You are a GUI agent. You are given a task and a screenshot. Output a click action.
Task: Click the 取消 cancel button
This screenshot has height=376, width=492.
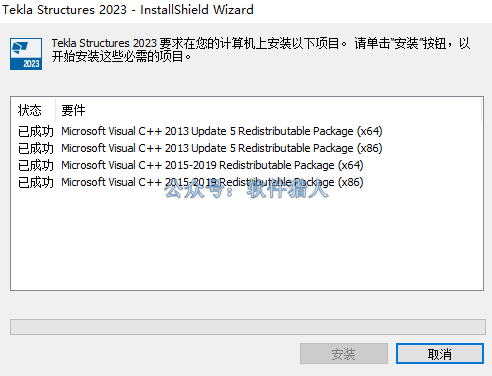[440, 354]
